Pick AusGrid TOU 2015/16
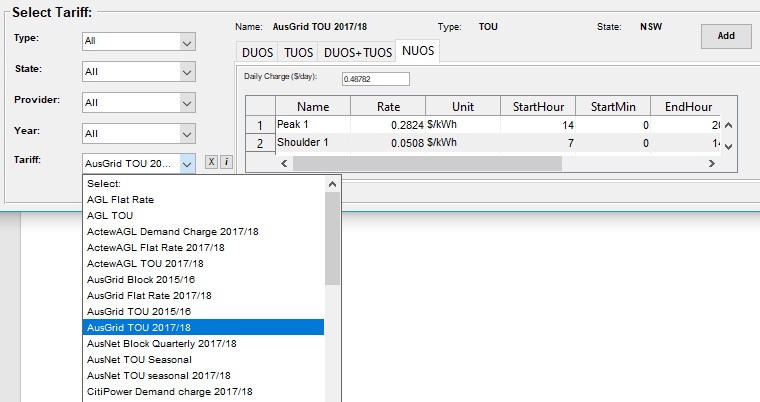 204,312
